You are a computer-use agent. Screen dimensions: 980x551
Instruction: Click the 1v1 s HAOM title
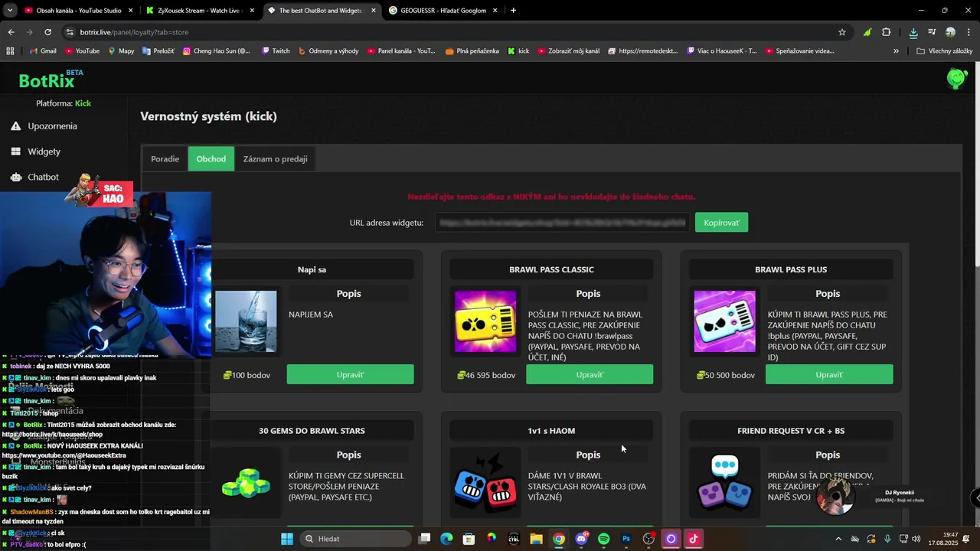coord(551,431)
